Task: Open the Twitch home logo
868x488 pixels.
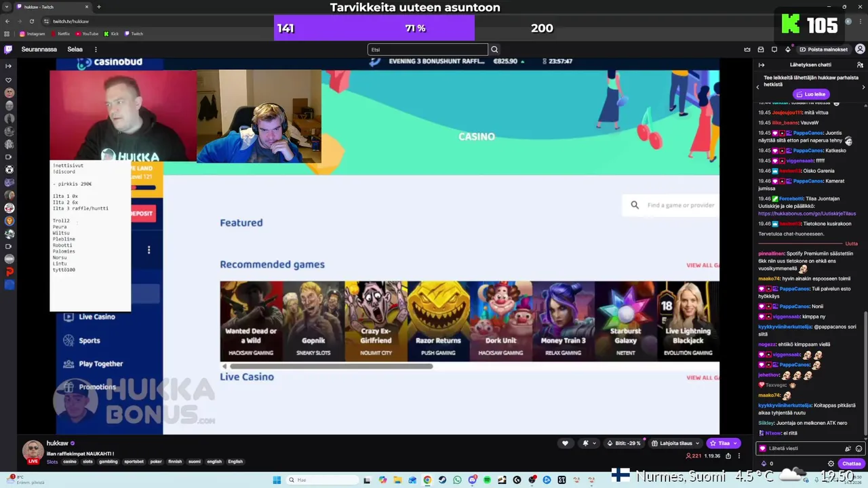Action: pos(8,49)
